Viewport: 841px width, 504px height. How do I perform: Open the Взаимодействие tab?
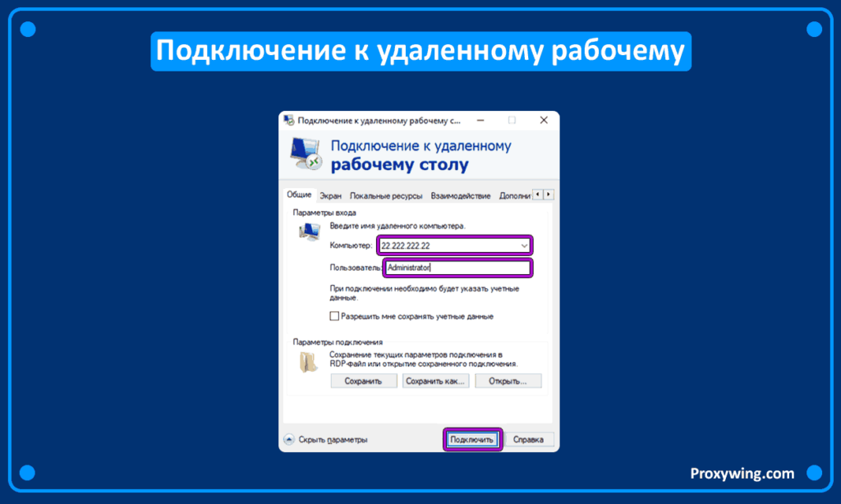[460, 196]
